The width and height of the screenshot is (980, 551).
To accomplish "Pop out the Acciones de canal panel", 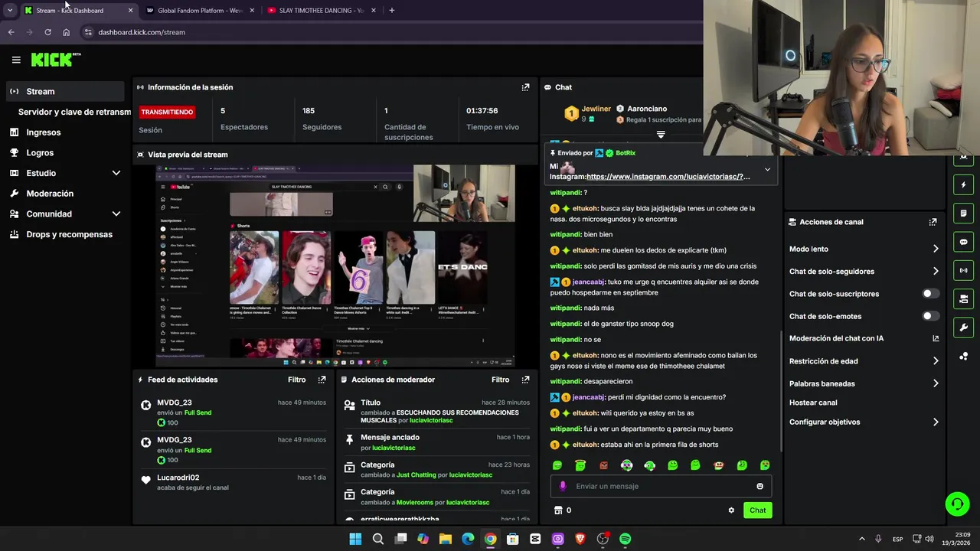I will 933,222.
